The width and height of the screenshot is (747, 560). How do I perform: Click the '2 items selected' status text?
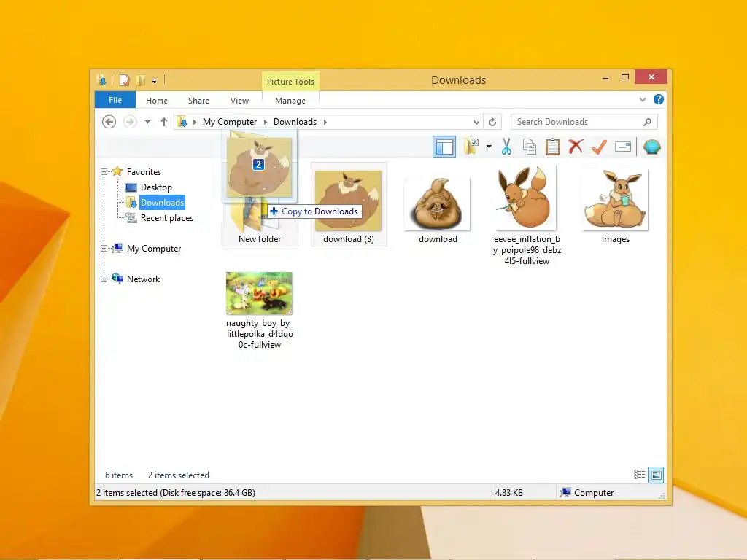179,475
